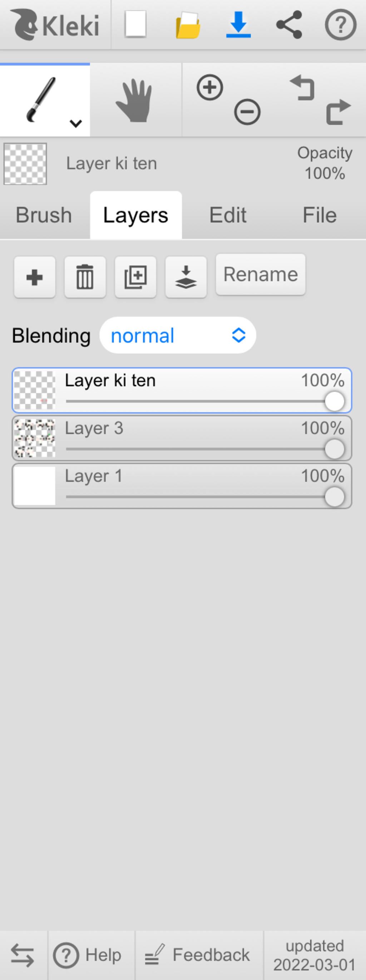This screenshot has height=980, width=366.
Task: Switch to the Edit tab
Action: click(228, 215)
